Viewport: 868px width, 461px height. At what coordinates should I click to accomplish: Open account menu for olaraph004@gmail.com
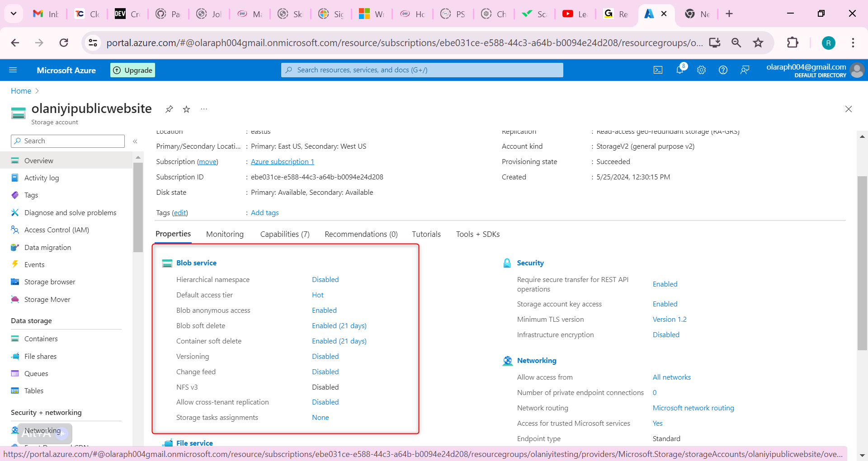[x=815, y=70]
